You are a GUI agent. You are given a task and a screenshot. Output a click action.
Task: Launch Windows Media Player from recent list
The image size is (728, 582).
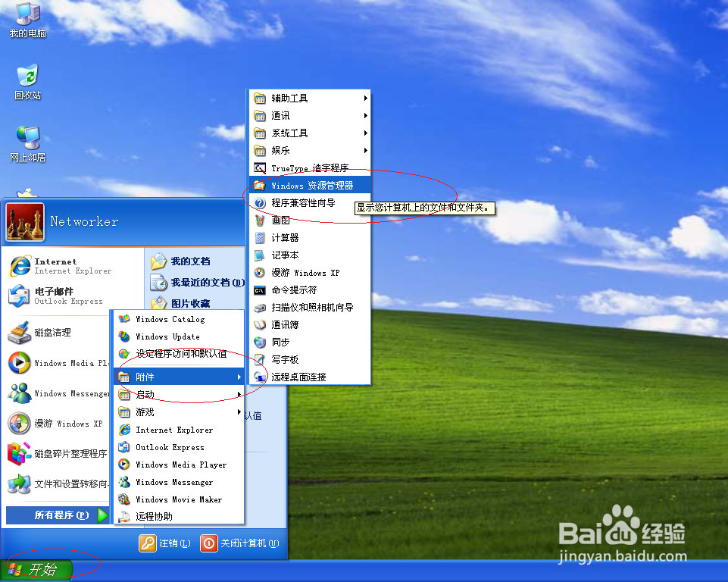(x=58, y=363)
